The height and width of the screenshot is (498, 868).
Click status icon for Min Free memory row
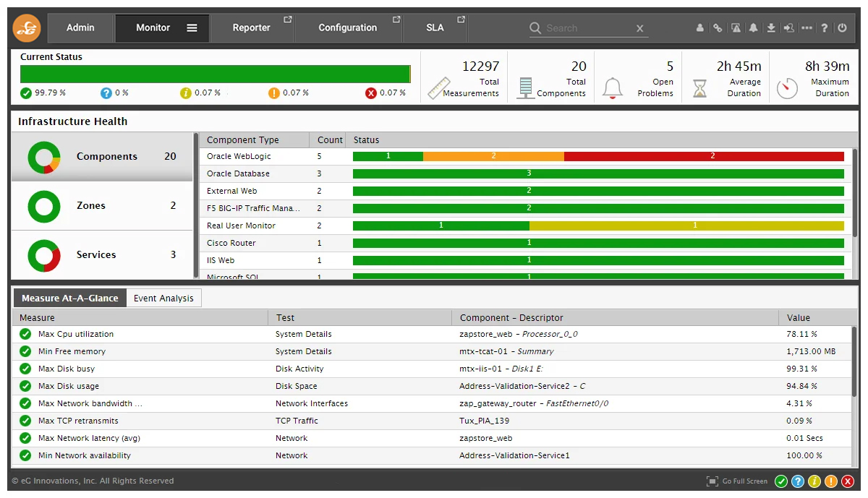[25, 351]
